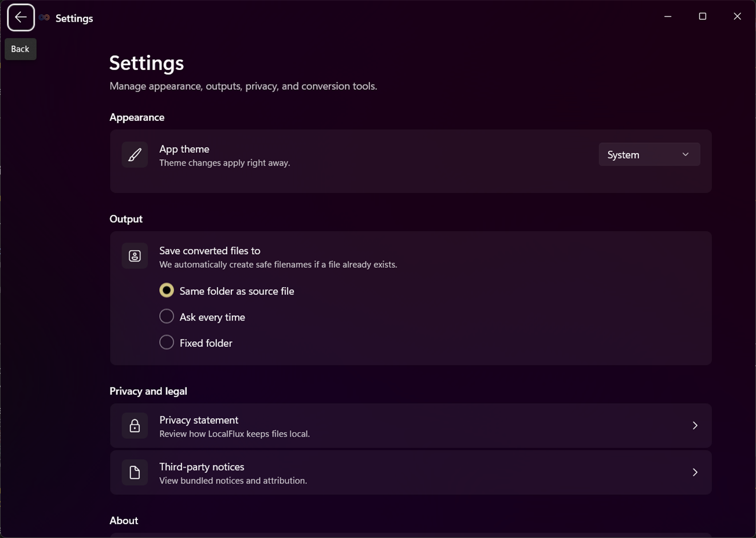Click the large Settings page heading
756x538 pixels.
point(147,63)
